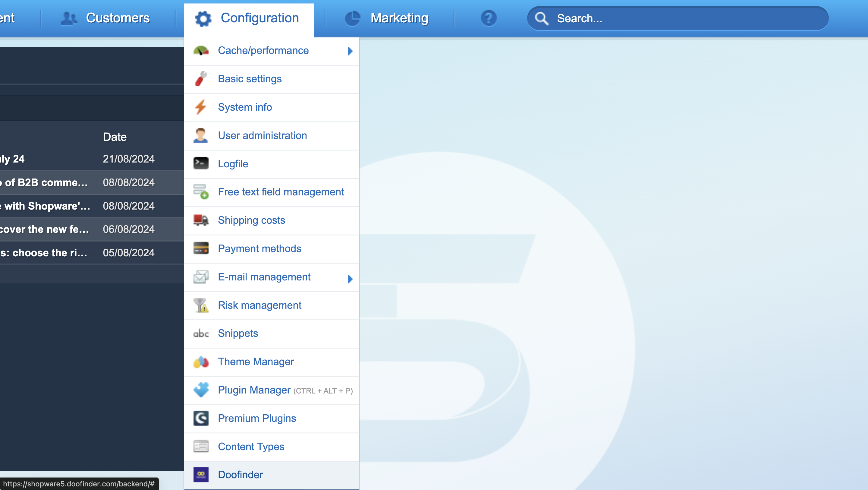
Task: Click the Basic settings wrench icon
Action: pos(201,79)
